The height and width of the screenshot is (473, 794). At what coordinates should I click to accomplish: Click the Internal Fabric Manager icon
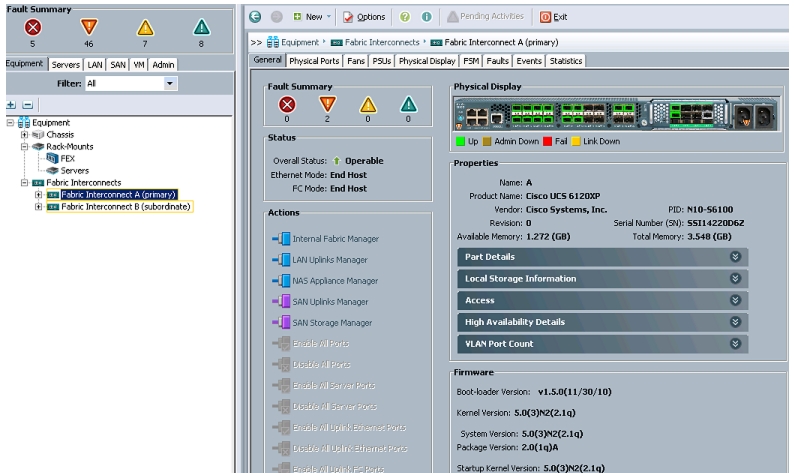pyautogui.click(x=282, y=239)
